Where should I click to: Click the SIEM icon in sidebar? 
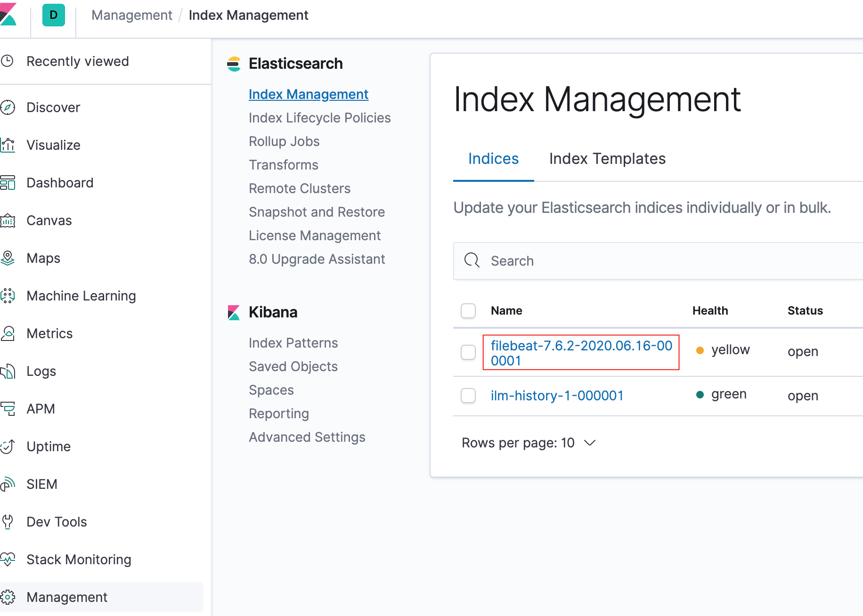coord(8,484)
